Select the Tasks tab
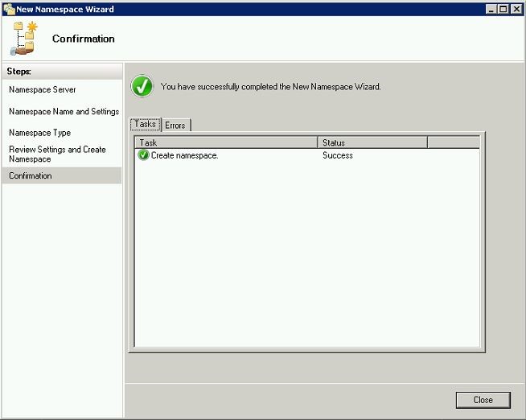The height and width of the screenshot is (420, 526). tap(146, 124)
